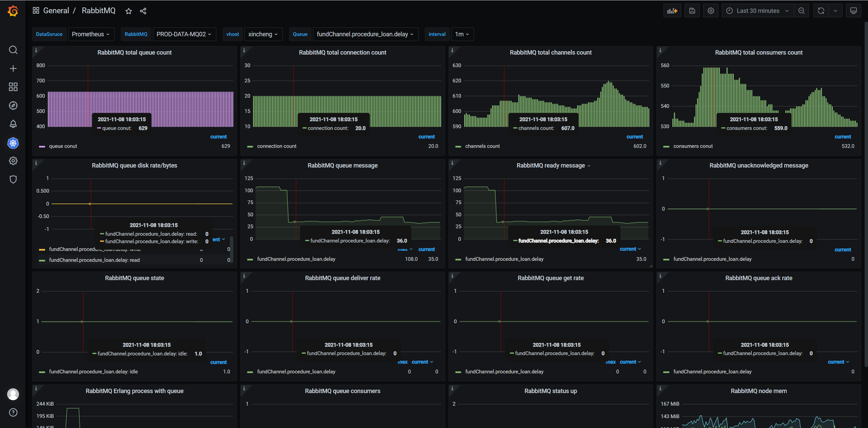Screen dimensions: 868x428
Task: Click the Save dashboard icon
Action: (692, 11)
